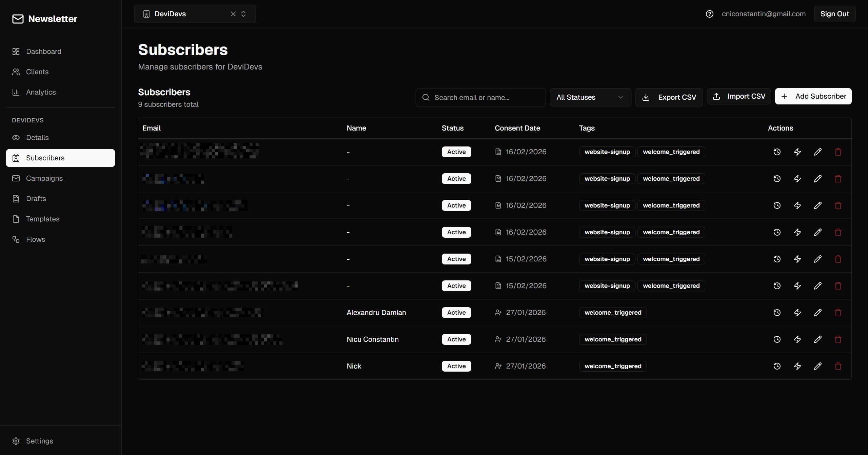This screenshot has width=868, height=455.
Task: Click lightning trigger icon for Nicu Constantin
Action: (x=797, y=339)
